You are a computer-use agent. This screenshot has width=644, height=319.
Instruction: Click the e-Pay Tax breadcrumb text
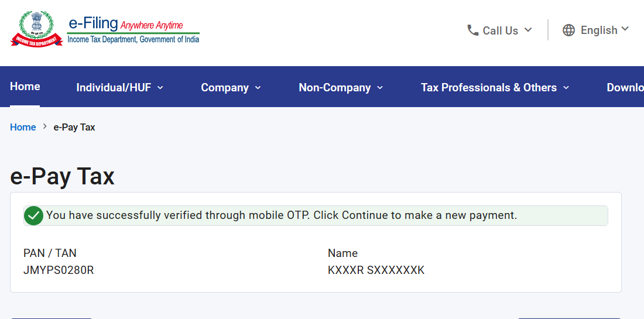click(74, 127)
